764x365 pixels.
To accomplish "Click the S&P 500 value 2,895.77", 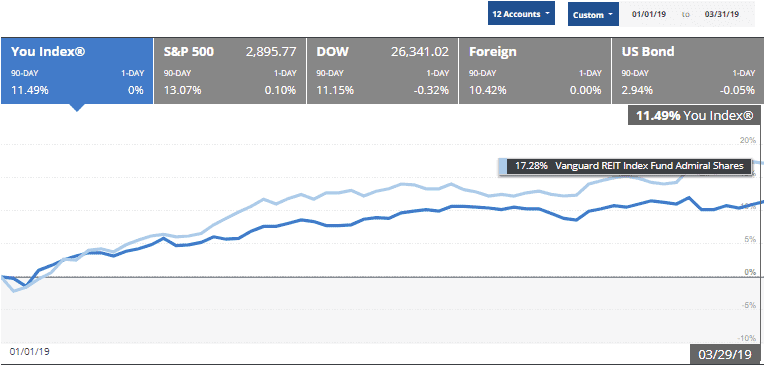I will coord(271,52).
